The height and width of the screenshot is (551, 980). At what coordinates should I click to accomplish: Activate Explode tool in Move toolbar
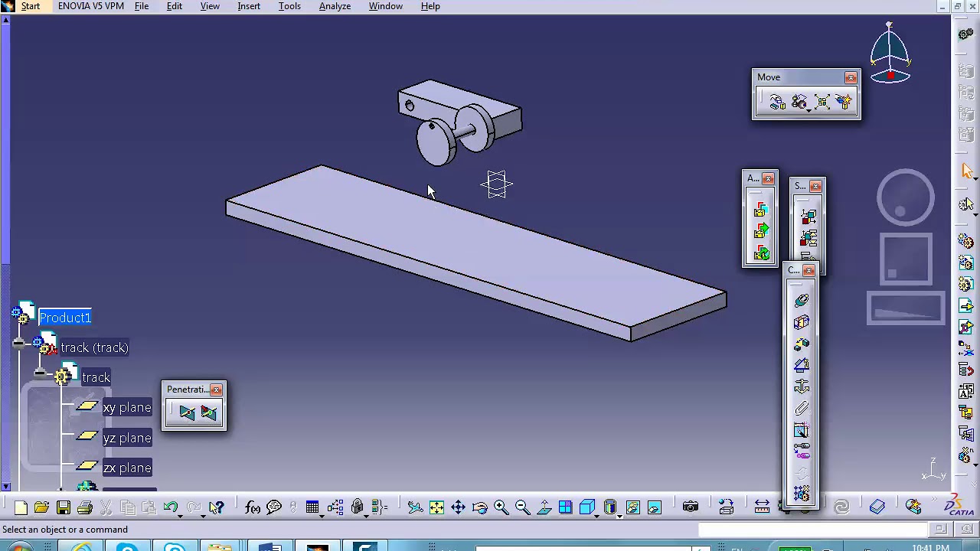(822, 102)
